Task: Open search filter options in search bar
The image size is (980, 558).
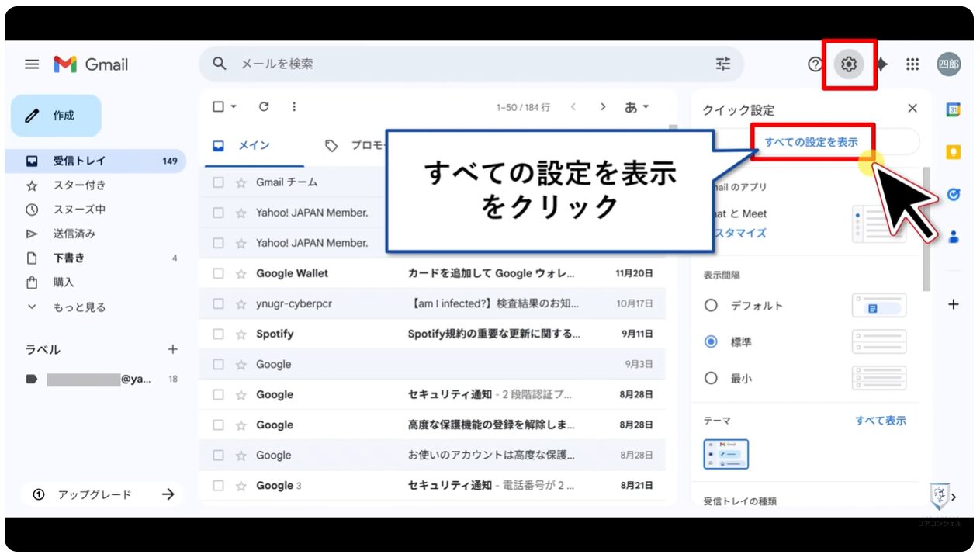Action: click(722, 64)
